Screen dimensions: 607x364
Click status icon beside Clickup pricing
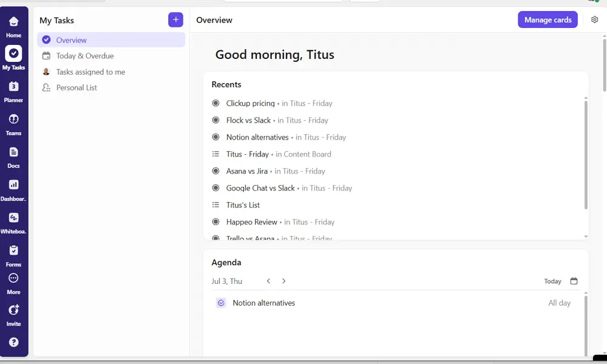click(x=215, y=103)
